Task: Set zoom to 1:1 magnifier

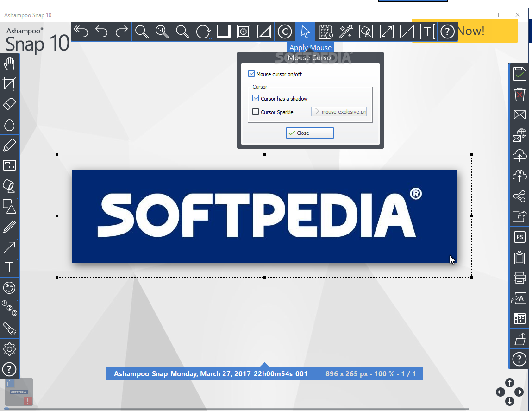Action: 162,32
